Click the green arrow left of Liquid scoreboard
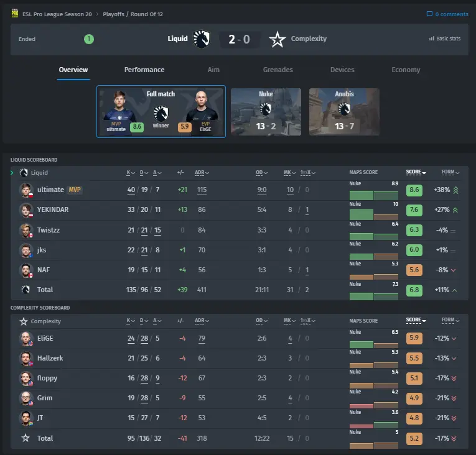Viewport: 476px width, 455px height. coord(12,173)
